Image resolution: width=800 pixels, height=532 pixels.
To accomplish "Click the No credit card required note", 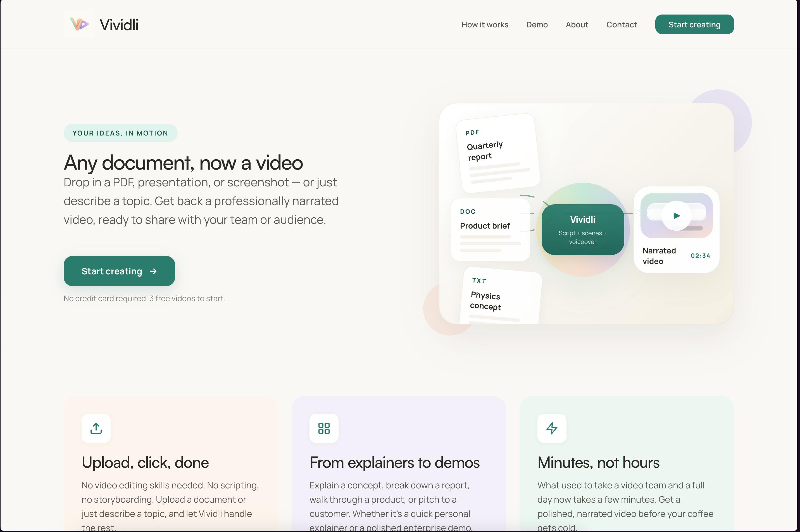I will 144,298.
